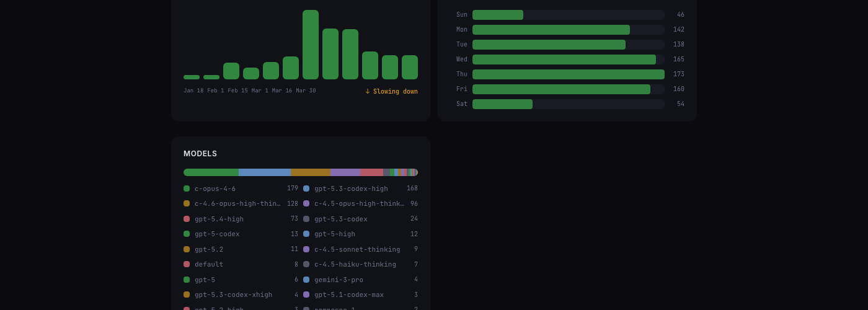Click the Wed label in day chart
Image resolution: width=868 pixels, height=310 pixels.
pyautogui.click(x=462, y=60)
